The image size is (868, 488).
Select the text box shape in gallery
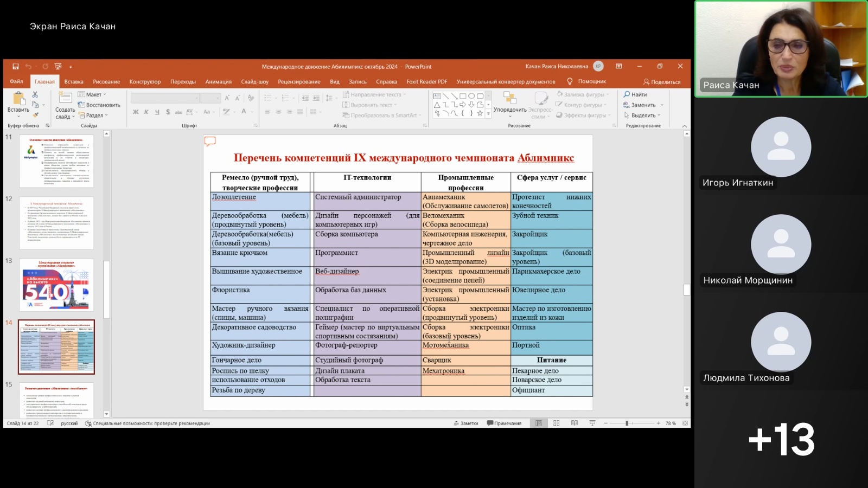437,96
